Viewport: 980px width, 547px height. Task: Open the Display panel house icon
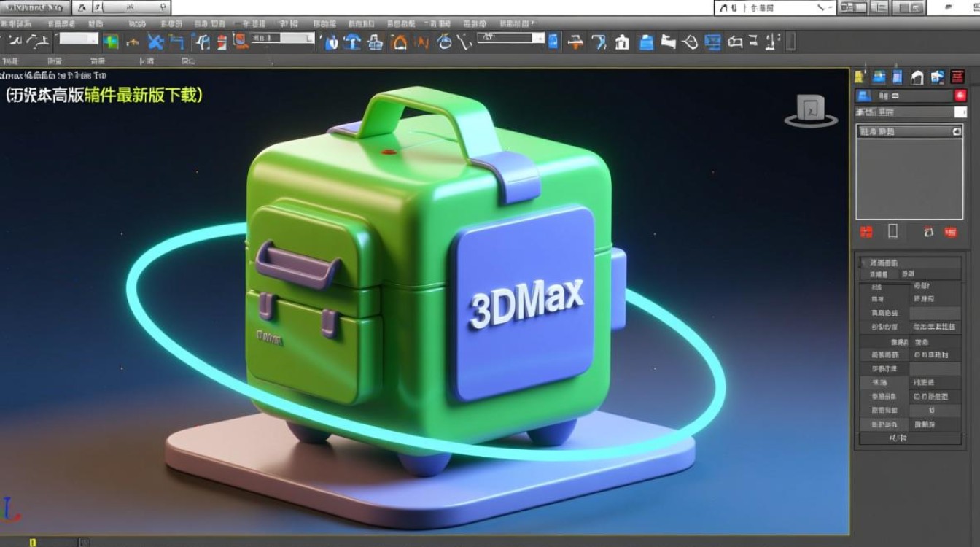click(917, 76)
